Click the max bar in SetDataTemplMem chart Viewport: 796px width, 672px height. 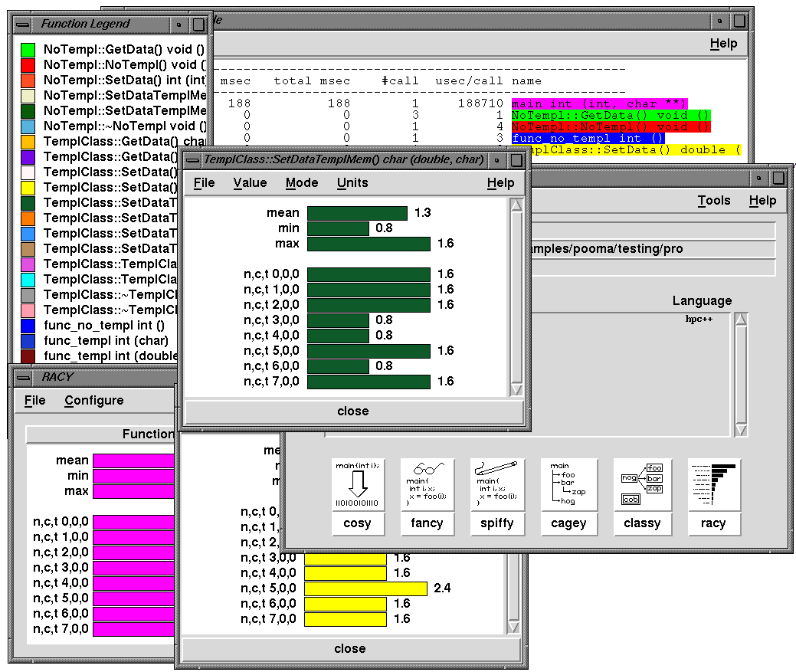coord(369,244)
